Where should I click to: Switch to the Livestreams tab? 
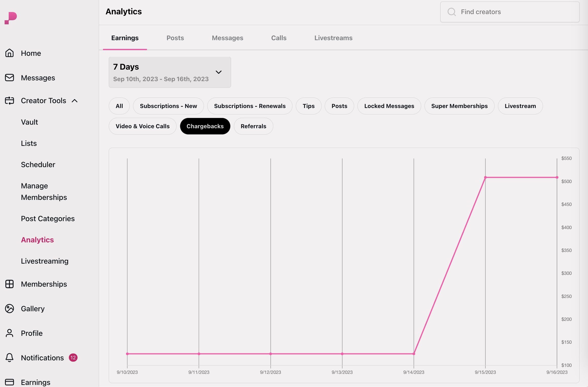(333, 38)
